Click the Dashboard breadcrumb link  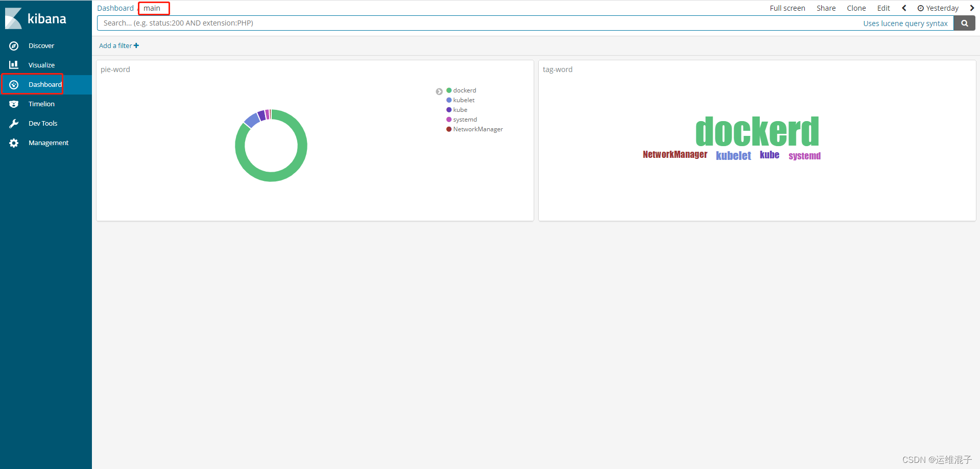[x=115, y=8]
